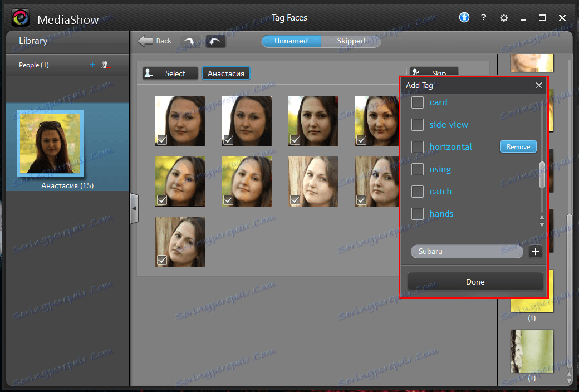Image resolution: width=579 pixels, height=392 pixels.
Task: Click the blue upgrade arrow icon
Action: pos(464,17)
